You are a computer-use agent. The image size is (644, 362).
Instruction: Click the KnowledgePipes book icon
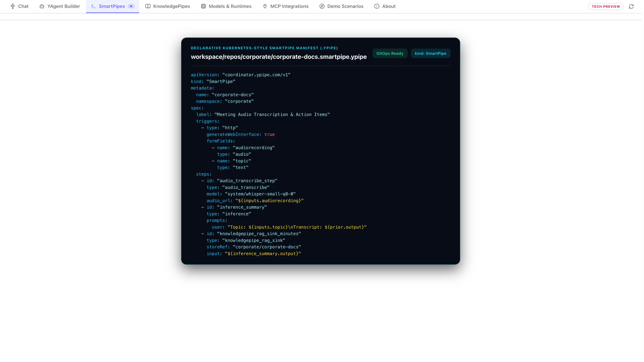[148, 6]
